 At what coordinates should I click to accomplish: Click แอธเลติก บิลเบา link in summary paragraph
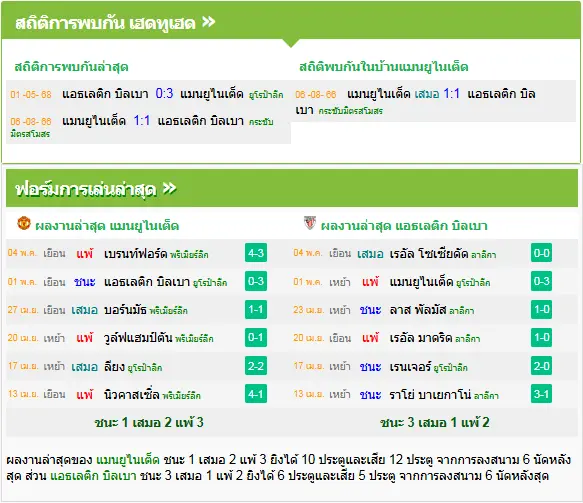93,476
